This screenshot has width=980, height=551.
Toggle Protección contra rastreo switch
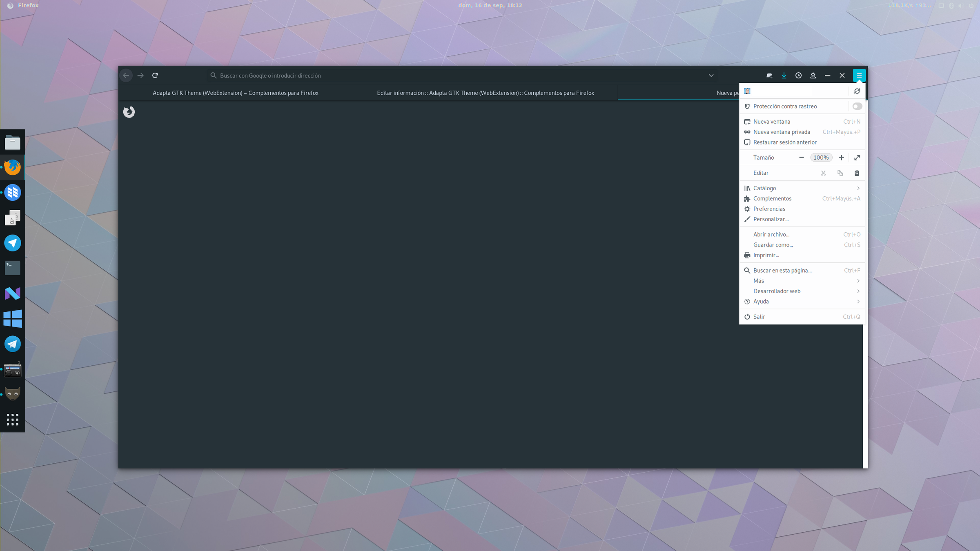857,107
